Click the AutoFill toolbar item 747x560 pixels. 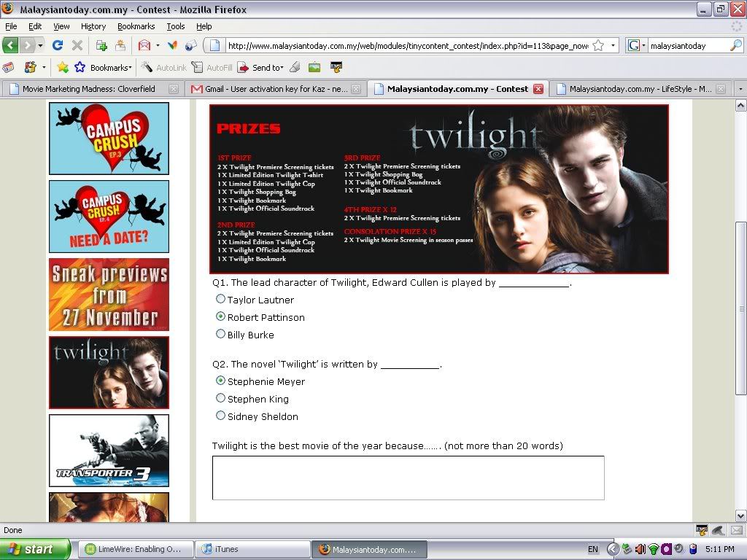212,68
